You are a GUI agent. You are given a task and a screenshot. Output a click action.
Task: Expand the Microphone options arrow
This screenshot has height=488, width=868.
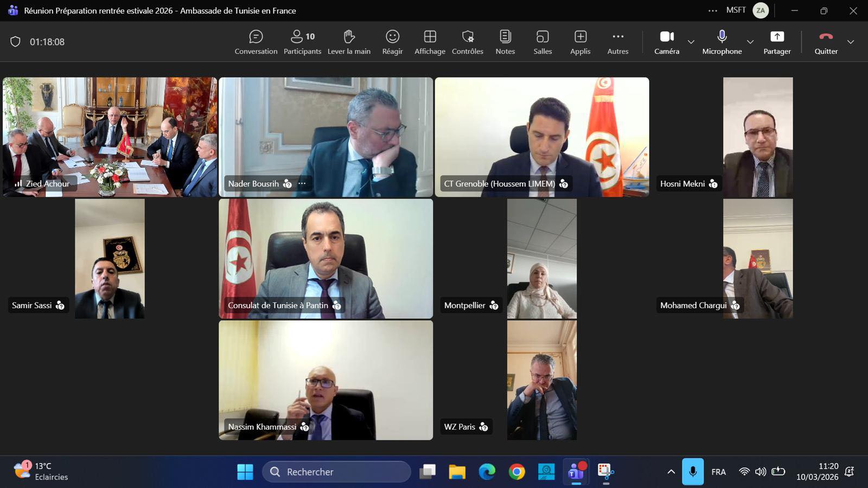pyautogui.click(x=750, y=42)
